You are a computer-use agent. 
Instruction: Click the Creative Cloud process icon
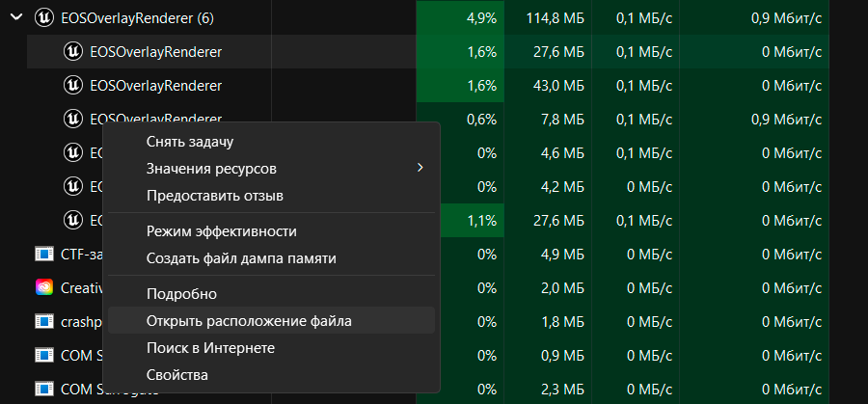tap(43, 287)
